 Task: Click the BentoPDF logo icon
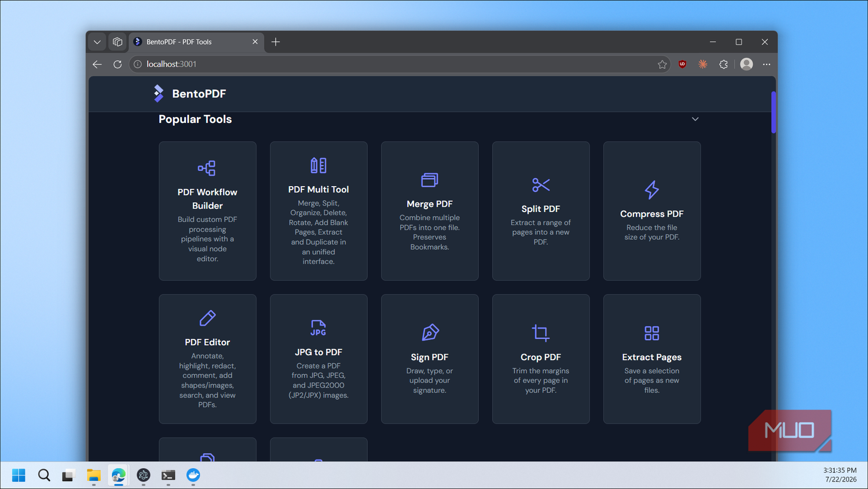coord(159,93)
